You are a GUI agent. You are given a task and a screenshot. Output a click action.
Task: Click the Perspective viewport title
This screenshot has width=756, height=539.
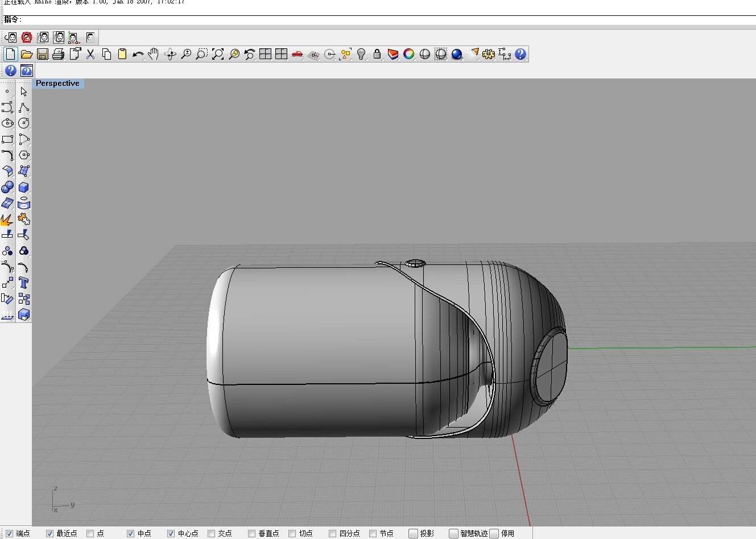tap(57, 83)
